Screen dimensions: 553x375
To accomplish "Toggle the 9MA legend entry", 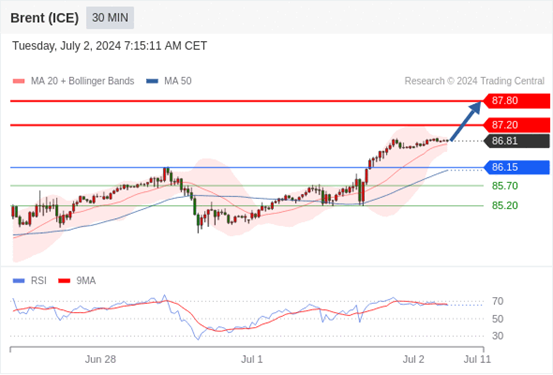I will pyautogui.click(x=77, y=281).
